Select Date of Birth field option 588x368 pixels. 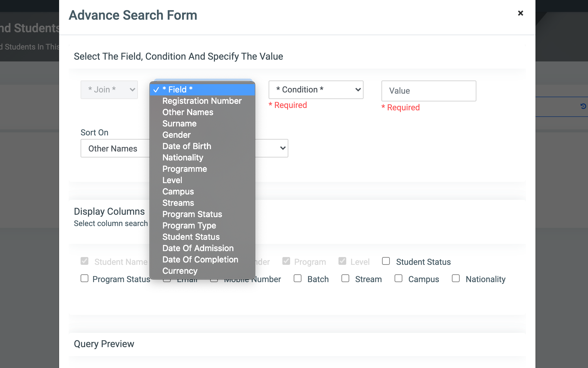(187, 146)
